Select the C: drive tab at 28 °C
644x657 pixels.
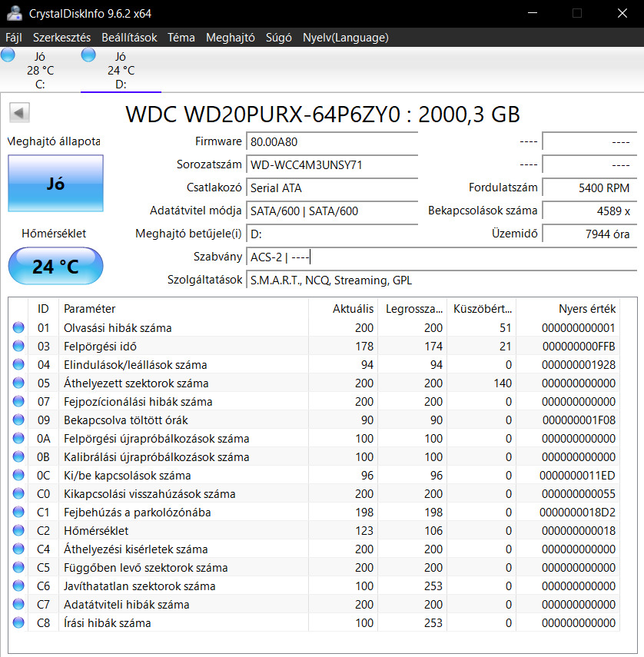click(x=40, y=70)
